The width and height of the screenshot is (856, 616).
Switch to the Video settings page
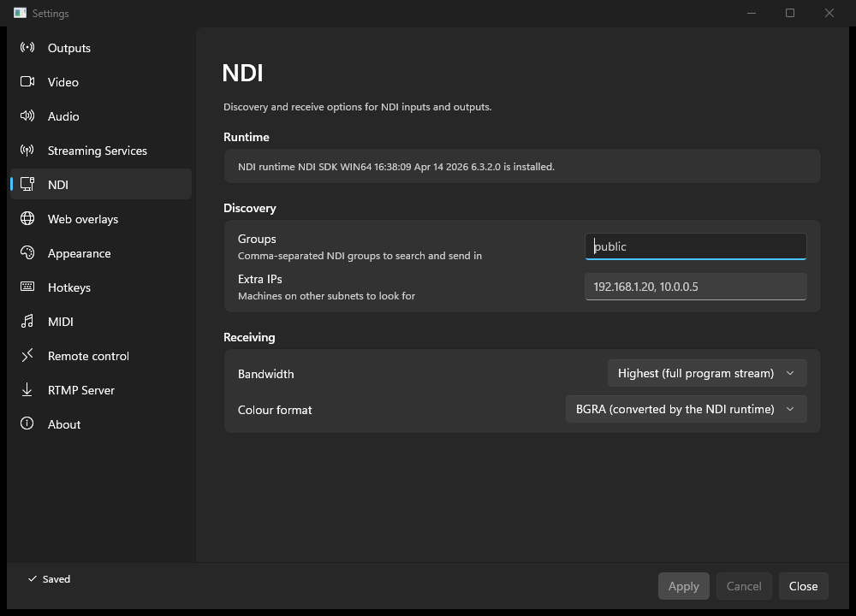101,82
